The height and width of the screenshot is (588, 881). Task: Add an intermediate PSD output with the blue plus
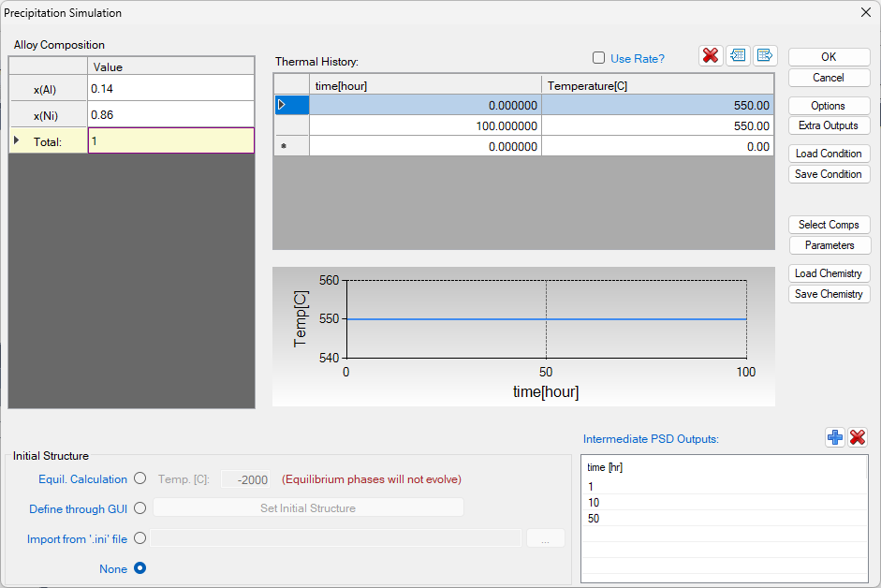click(x=835, y=437)
